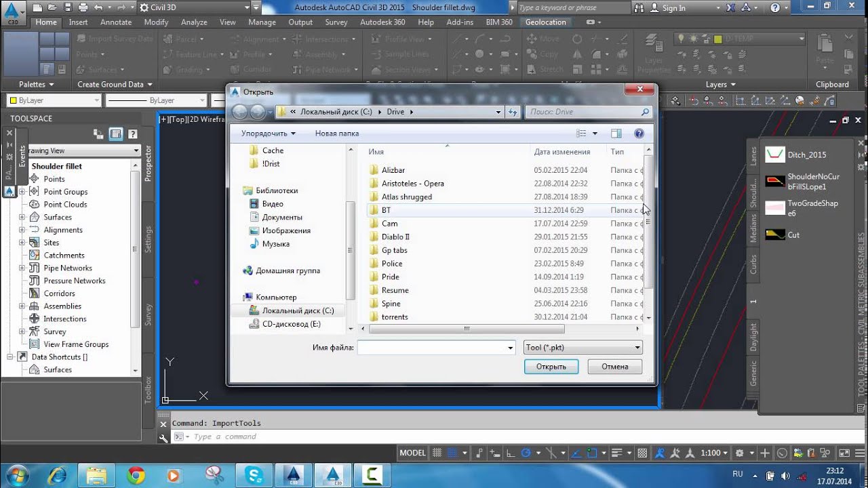Expand the Point Groups tree node
The height and width of the screenshot is (488, 868).
[x=22, y=192]
